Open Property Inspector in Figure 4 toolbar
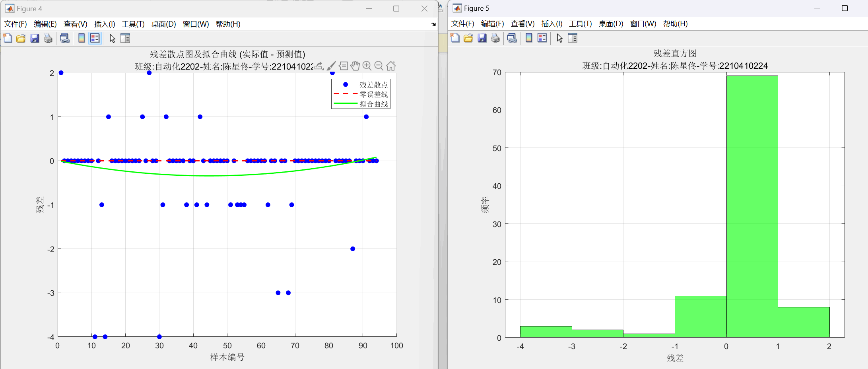This screenshot has height=369, width=868. point(125,39)
